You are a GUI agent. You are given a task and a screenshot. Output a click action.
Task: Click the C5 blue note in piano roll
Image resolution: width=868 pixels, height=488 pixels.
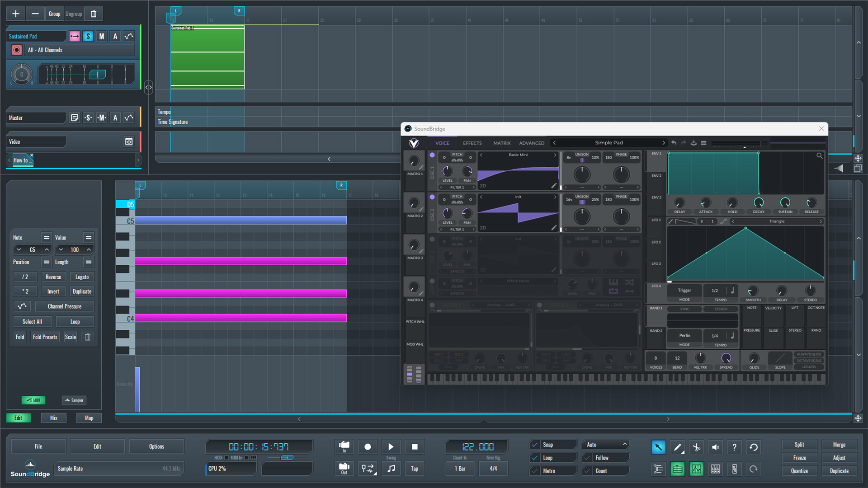(241, 221)
